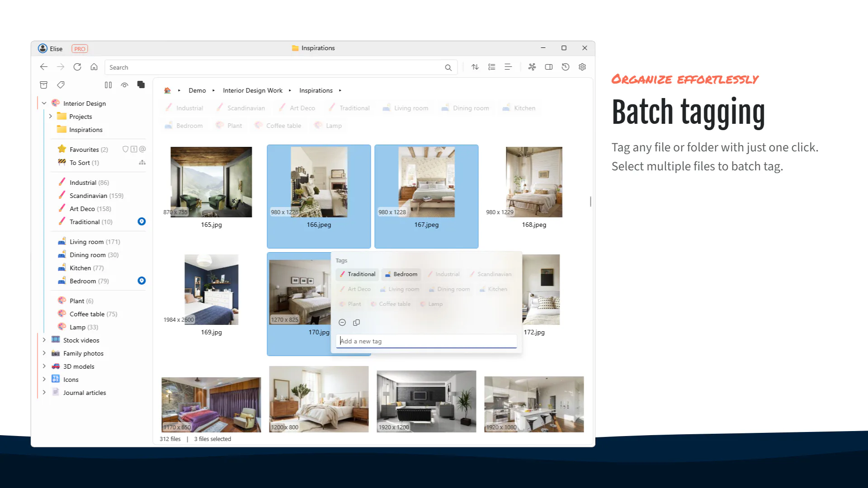This screenshot has height=488, width=868.
Task: Click the Elise user account
Action: click(50, 48)
